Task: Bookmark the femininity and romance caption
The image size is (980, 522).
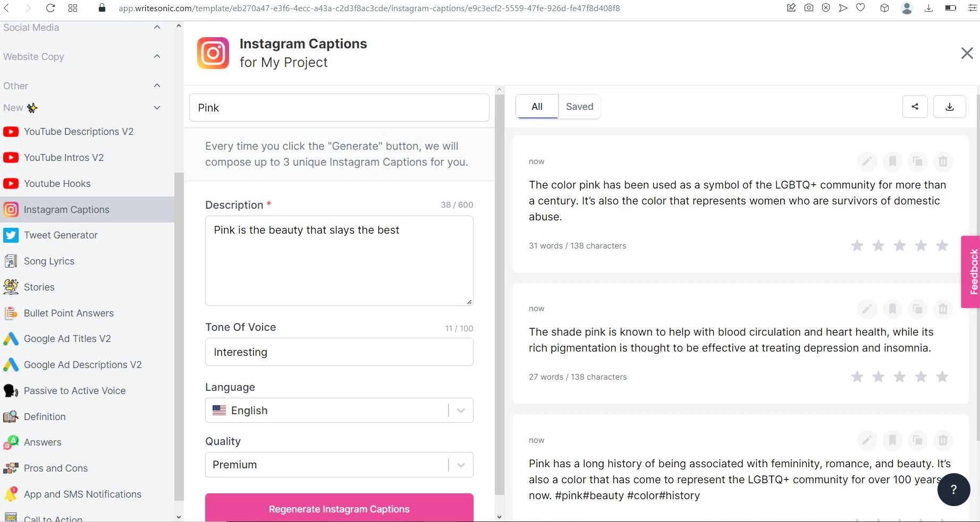Action: 892,440
